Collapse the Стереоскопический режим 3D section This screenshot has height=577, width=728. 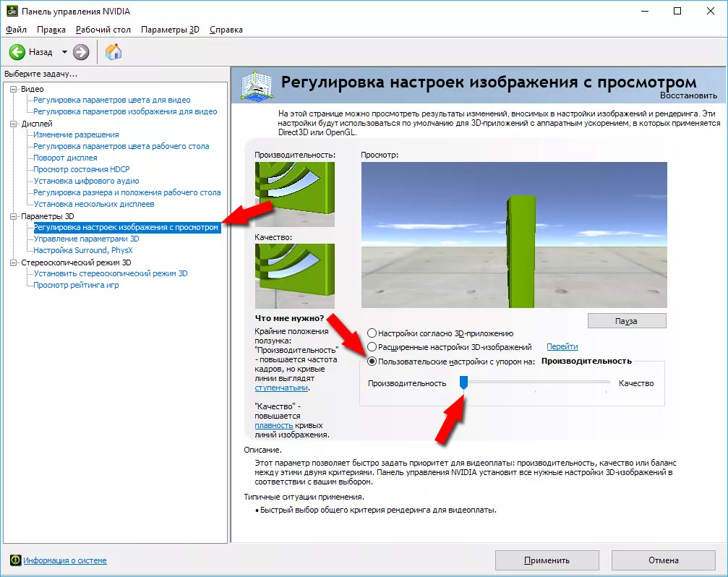pos(12,262)
